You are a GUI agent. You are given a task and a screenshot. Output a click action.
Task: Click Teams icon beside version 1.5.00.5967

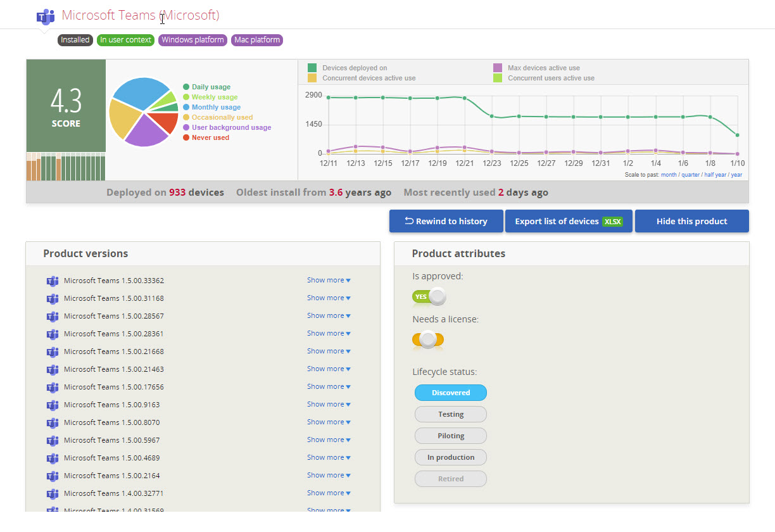click(x=53, y=441)
